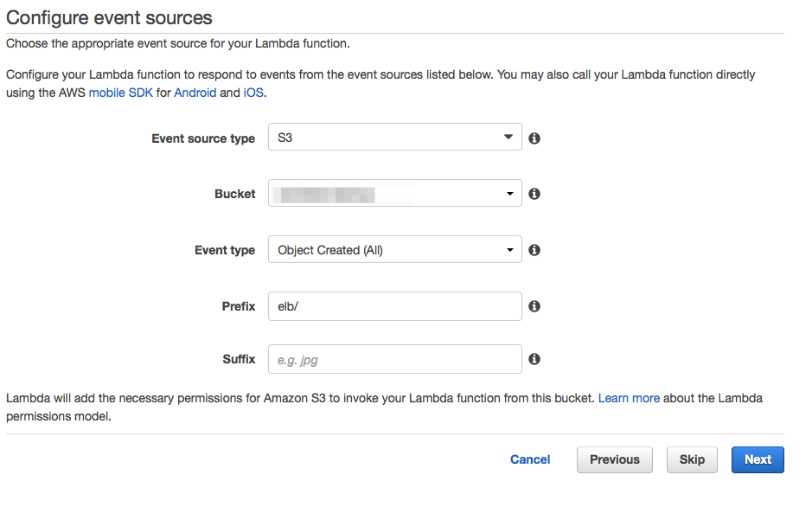Cancel the event source configuration

pyautogui.click(x=530, y=459)
